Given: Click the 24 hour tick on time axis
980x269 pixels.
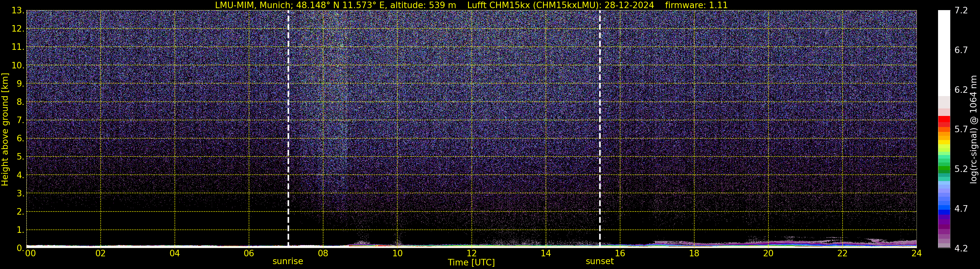Looking at the screenshot, I should click(917, 253).
